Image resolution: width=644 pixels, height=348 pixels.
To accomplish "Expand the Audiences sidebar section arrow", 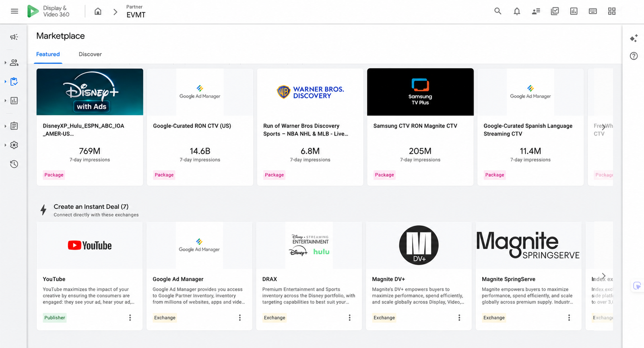I will (5, 62).
